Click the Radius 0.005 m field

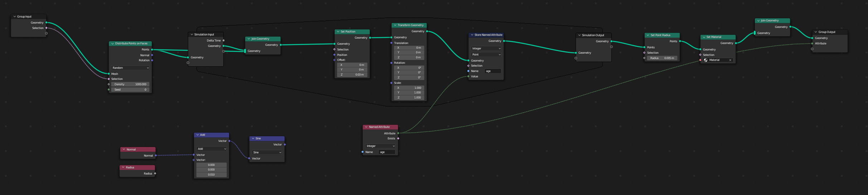click(662, 58)
